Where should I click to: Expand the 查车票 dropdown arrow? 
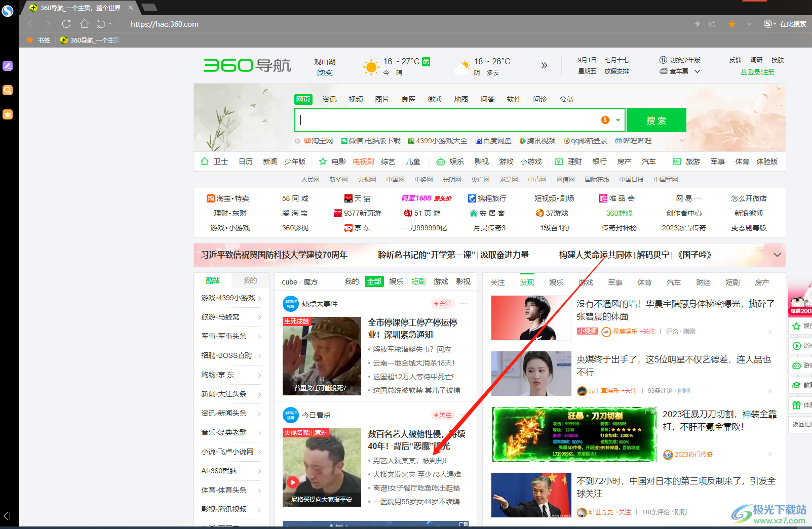click(698, 71)
